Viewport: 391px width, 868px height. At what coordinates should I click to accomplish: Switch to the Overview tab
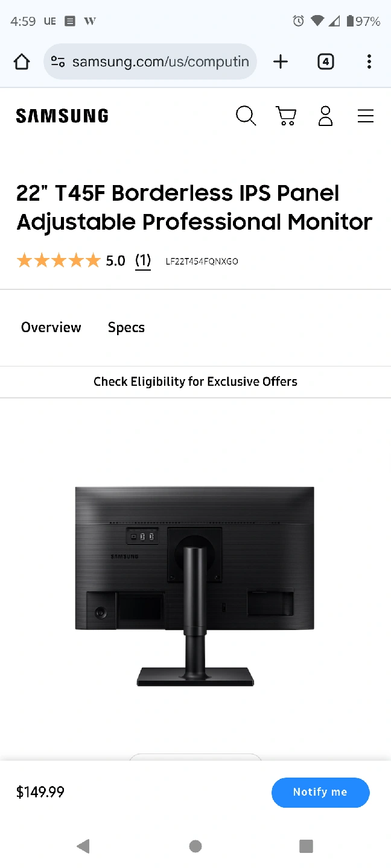pos(51,327)
